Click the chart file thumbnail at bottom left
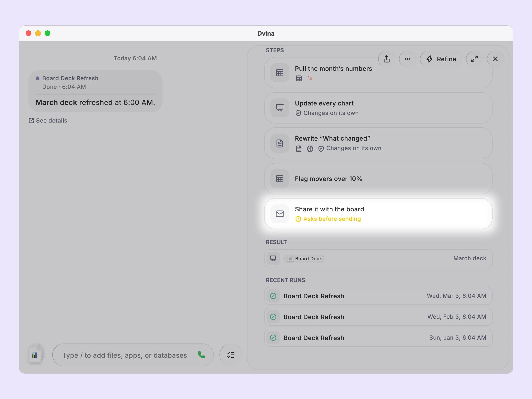The width and height of the screenshot is (532, 399). (35, 354)
